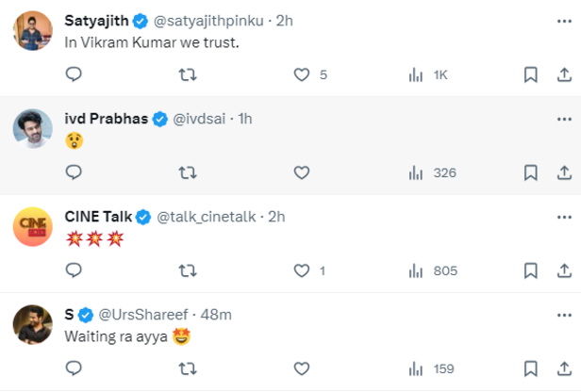
Task: Open more options on CINE Talk tweet
Action: pyautogui.click(x=564, y=217)
